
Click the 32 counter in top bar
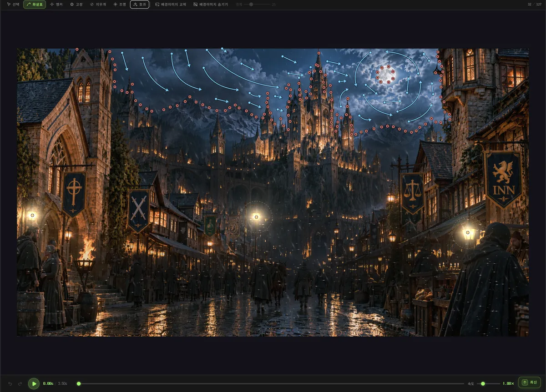[530, 5]
